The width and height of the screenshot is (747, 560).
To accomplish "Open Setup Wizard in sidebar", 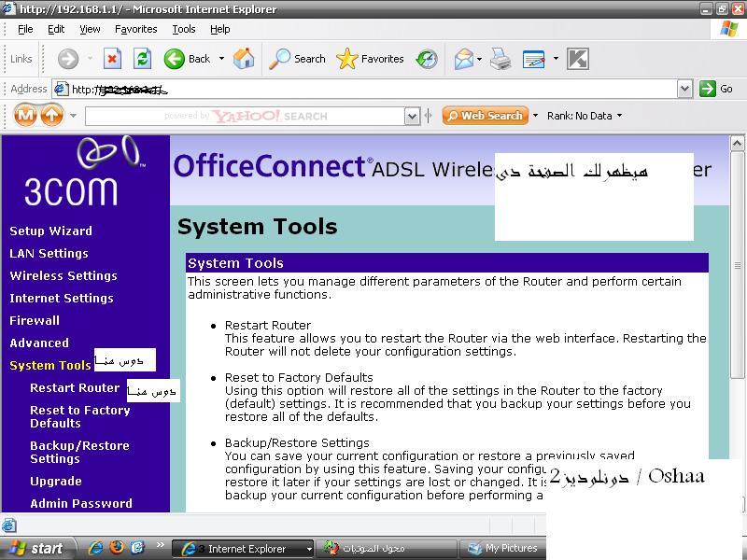I will click(x=51, y=231).
